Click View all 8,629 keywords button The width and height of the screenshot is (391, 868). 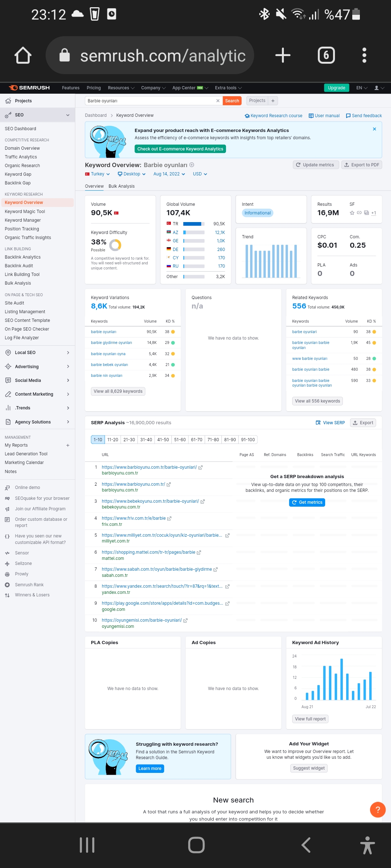pyautogui.click(x=118, y=391)
